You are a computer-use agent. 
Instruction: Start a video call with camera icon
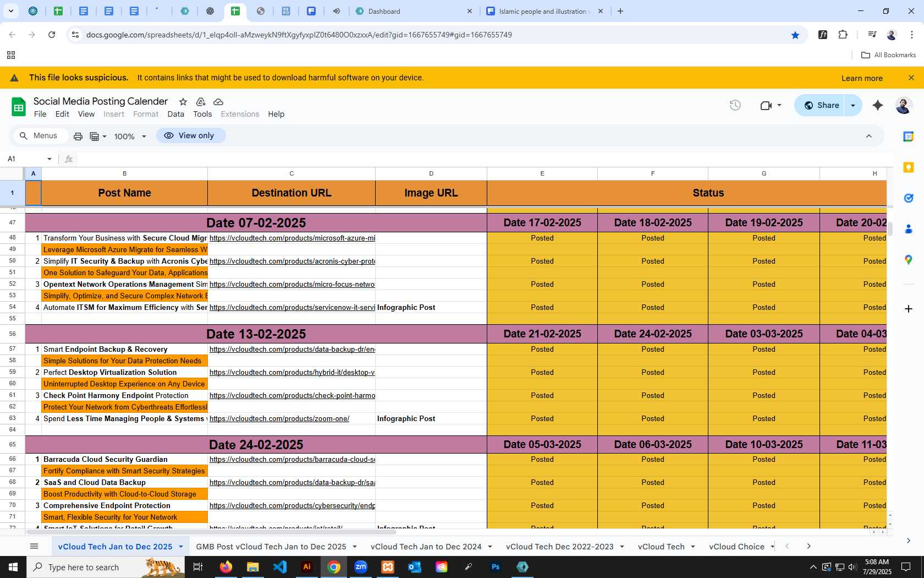coord(766,105)
